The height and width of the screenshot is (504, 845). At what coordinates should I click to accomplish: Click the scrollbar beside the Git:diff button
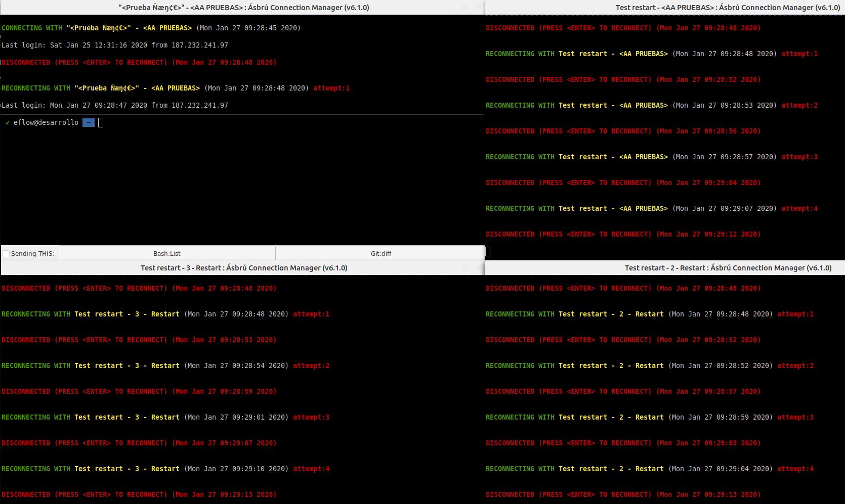click(x=487, y=251)
